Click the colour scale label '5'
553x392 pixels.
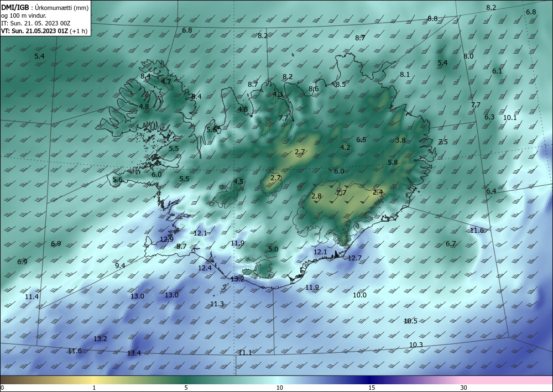tap(186, 388)
